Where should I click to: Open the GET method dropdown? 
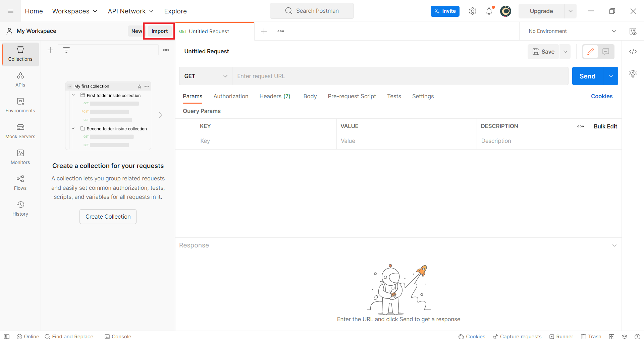click(x=206, y=76)
